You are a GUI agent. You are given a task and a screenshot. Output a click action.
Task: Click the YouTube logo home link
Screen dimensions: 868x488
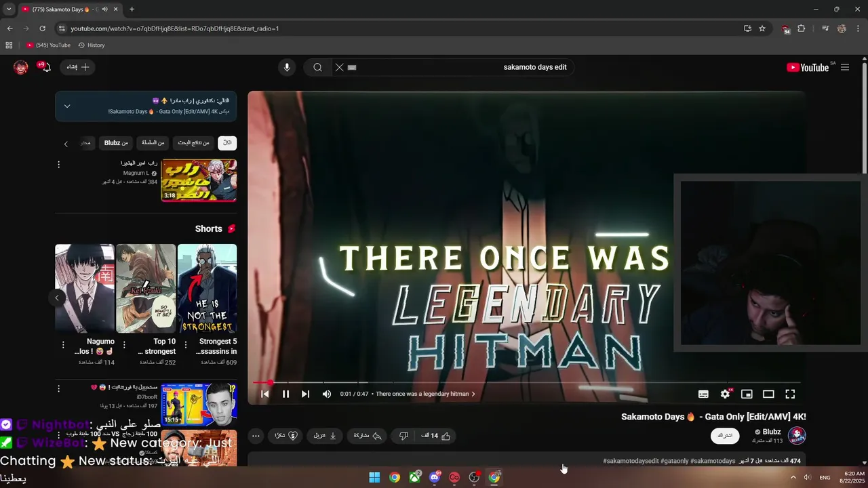(808, 67)
